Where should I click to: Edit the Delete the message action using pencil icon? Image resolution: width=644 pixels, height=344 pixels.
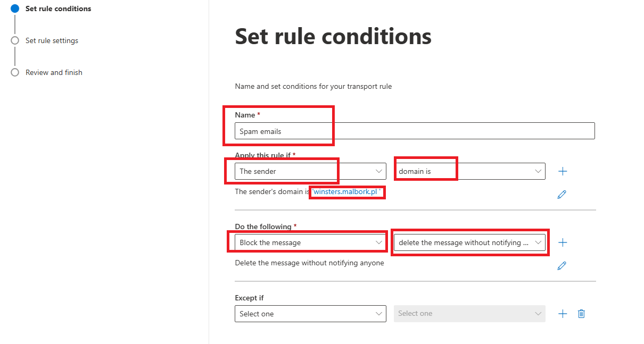point(562,265)
